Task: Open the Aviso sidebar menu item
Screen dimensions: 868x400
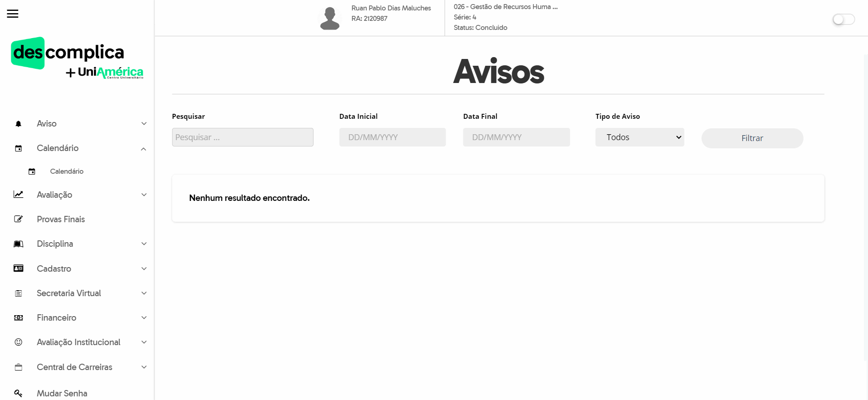Action: tap(47, 124)
